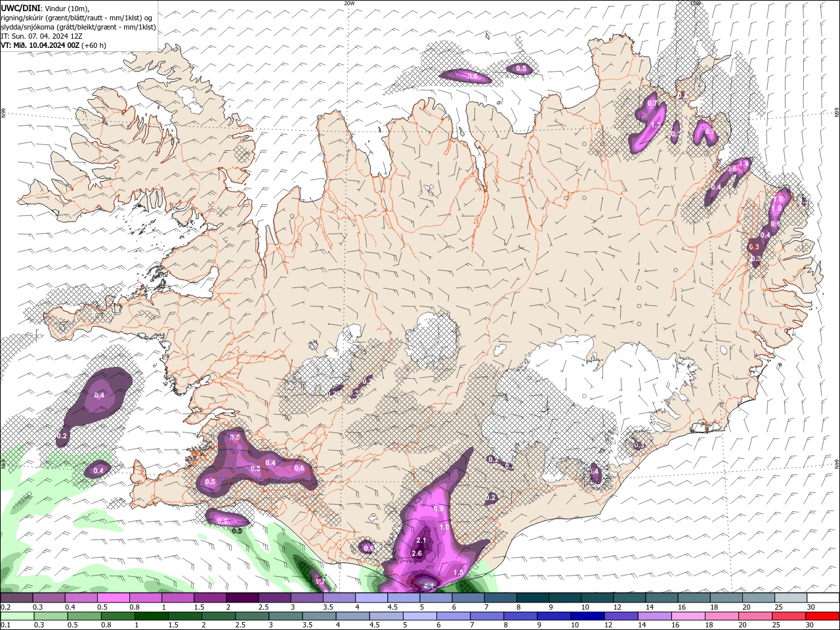This screenshot has width=840, height=630.
Task: Click the 'VT: Mið. 10.04.2024 00Z (+60 h)' valid time
Action: tap(54, 45)
